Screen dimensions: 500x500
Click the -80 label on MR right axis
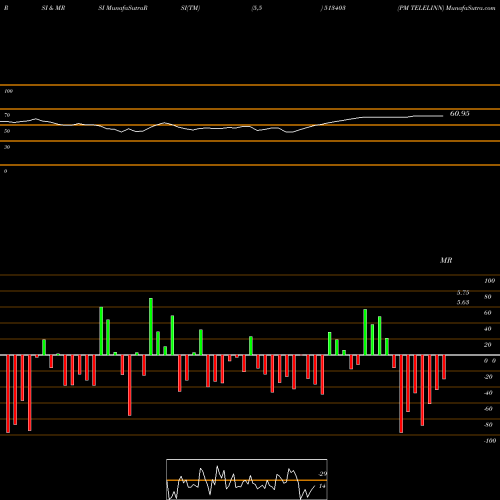pyautogui.click(x=488, y=425)
